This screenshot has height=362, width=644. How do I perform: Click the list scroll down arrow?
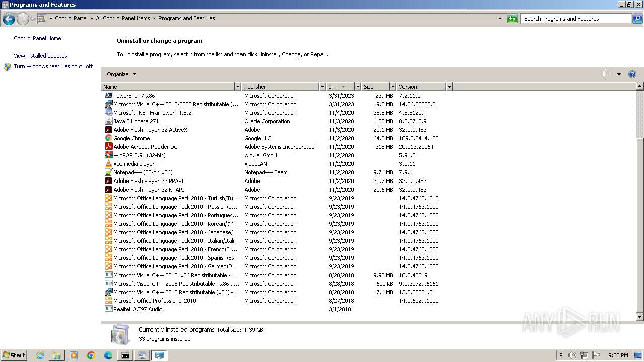click(640, 317)
